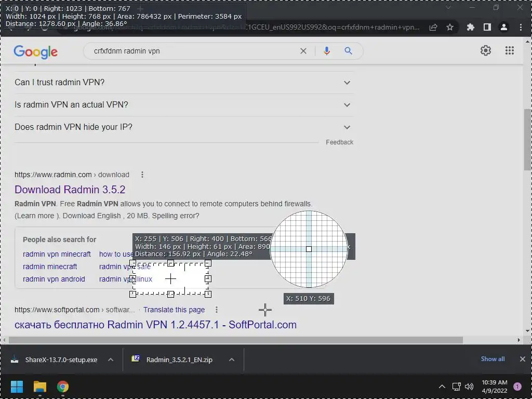Screen dimensions: 532x399
Task: Click 'Translate this page' link
Action: [174, 310]
